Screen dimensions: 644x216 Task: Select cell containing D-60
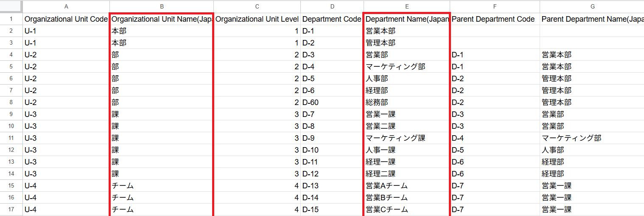coord(332,102)
